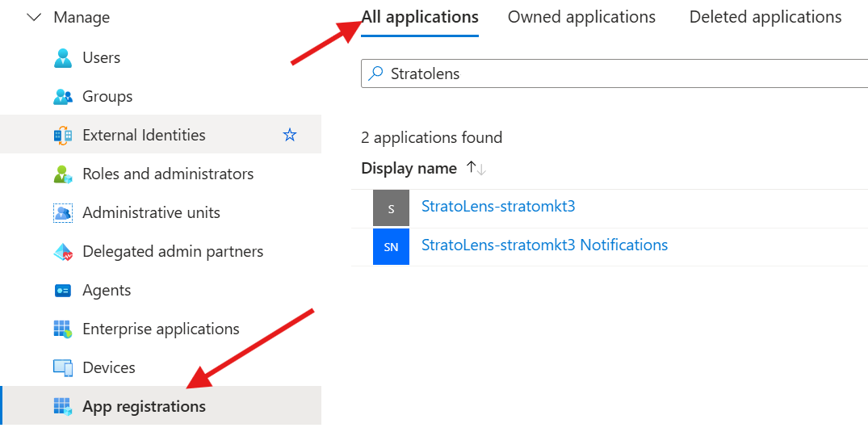Click the Roles and administrators icon
Image resolution: width=868 pixels, height=436 pixels.
[62, 174]
